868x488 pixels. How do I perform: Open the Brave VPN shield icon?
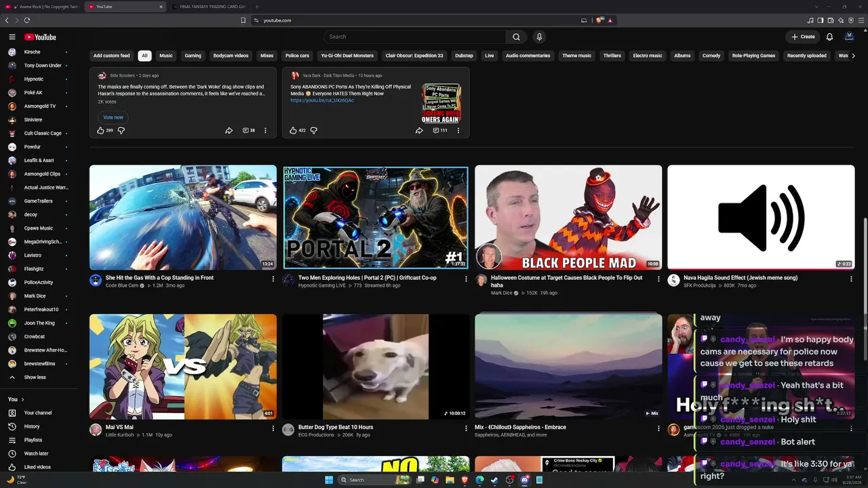pos(851,20)
